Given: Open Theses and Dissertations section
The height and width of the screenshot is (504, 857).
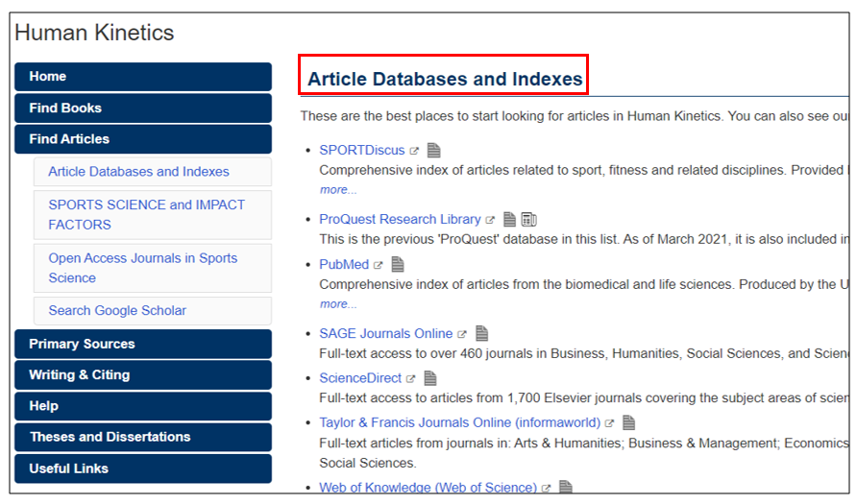Looking at the screenshot, I should point(143,438).
